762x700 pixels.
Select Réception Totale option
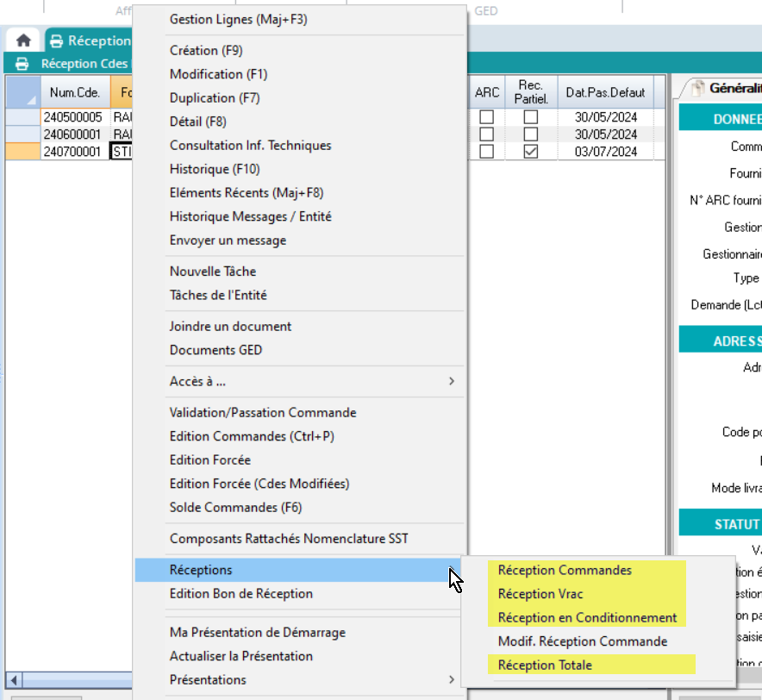(545, 665)
